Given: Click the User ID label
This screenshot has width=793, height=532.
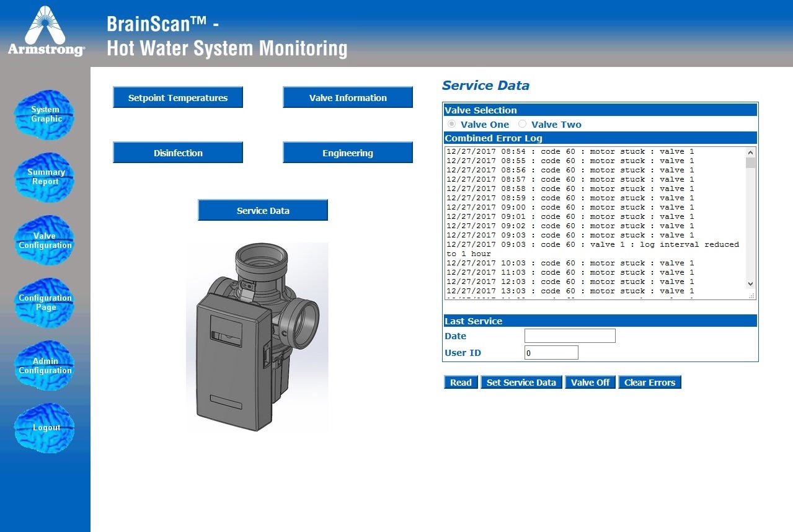Looking at the screenshot, I should [x=463, y=353].
